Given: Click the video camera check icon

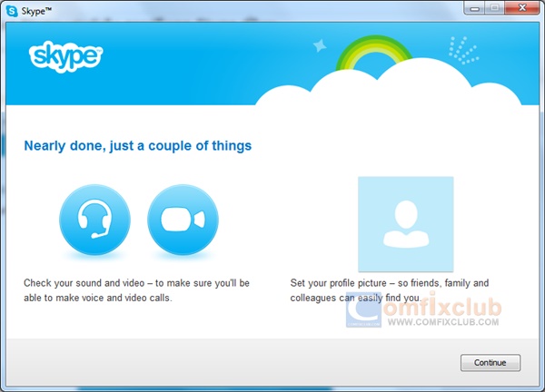Looking at the screenshot, I should point(183,220).
